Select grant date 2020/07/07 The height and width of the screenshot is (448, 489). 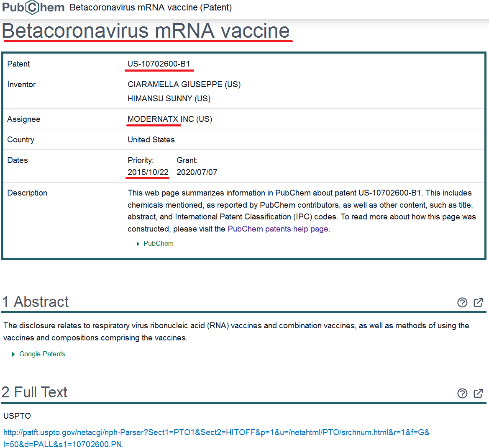[197, 173]
